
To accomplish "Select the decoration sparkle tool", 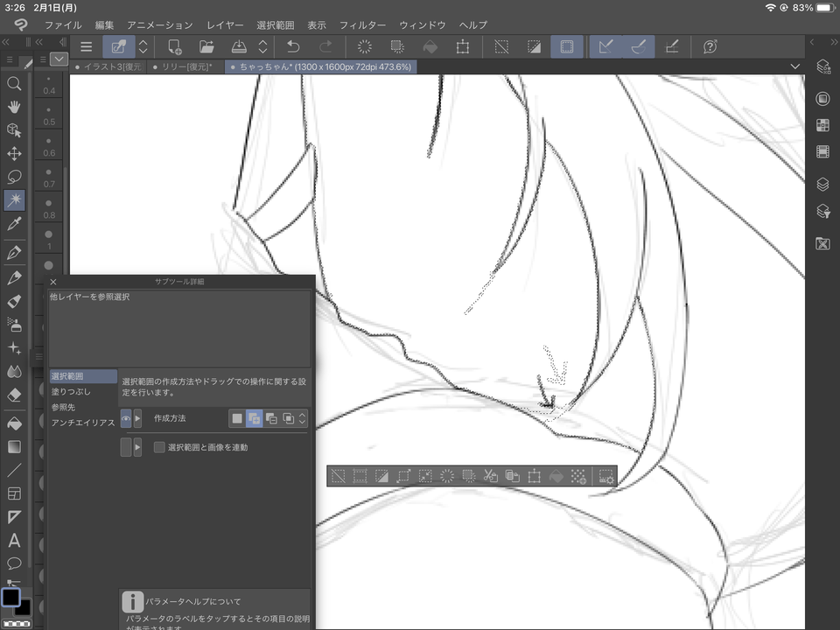I will 15,348.
